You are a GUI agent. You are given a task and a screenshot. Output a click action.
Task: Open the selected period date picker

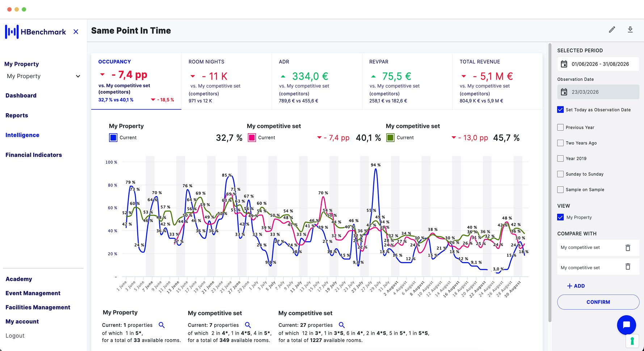pos(598,64)
